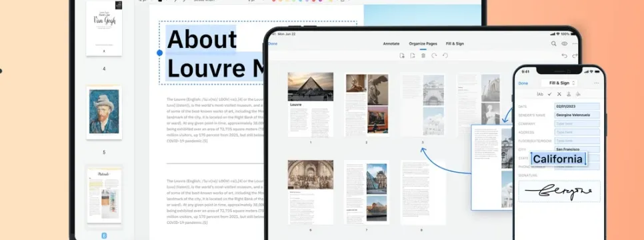
Task: Select the checkmark tool on phone
Action: (x=549, y=94)
